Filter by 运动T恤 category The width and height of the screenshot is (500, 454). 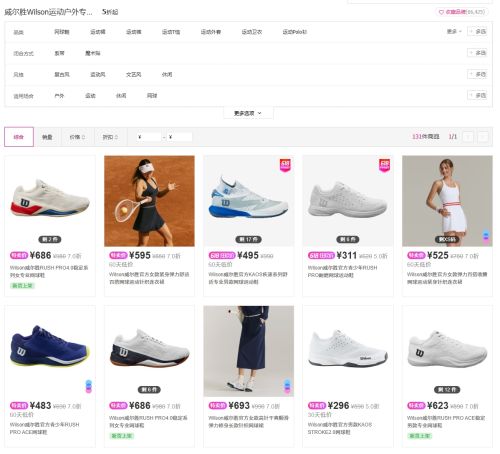[x=171, y=32]
